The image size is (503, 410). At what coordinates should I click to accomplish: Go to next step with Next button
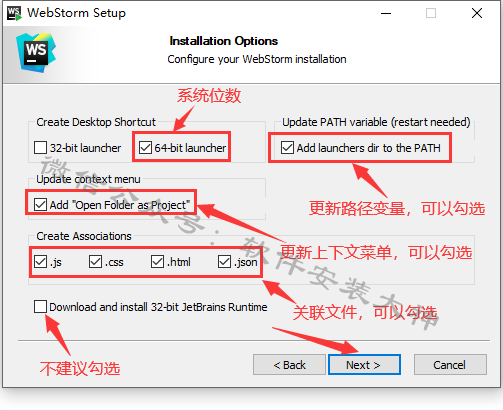364,365
